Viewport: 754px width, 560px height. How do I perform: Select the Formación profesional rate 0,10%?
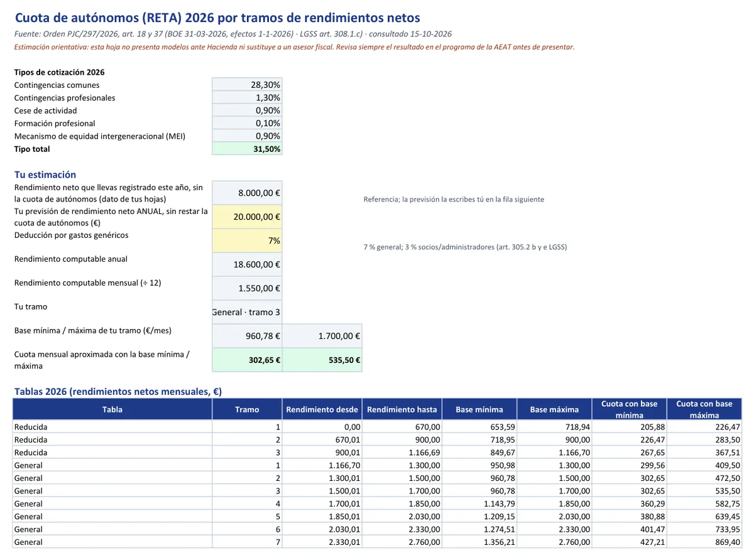tap(247, 123)
